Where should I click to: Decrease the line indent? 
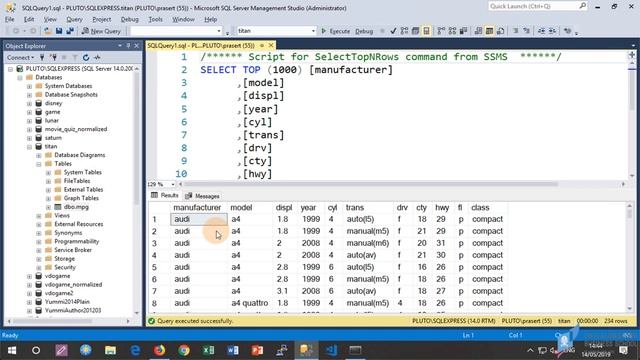(x=541, y=31)
